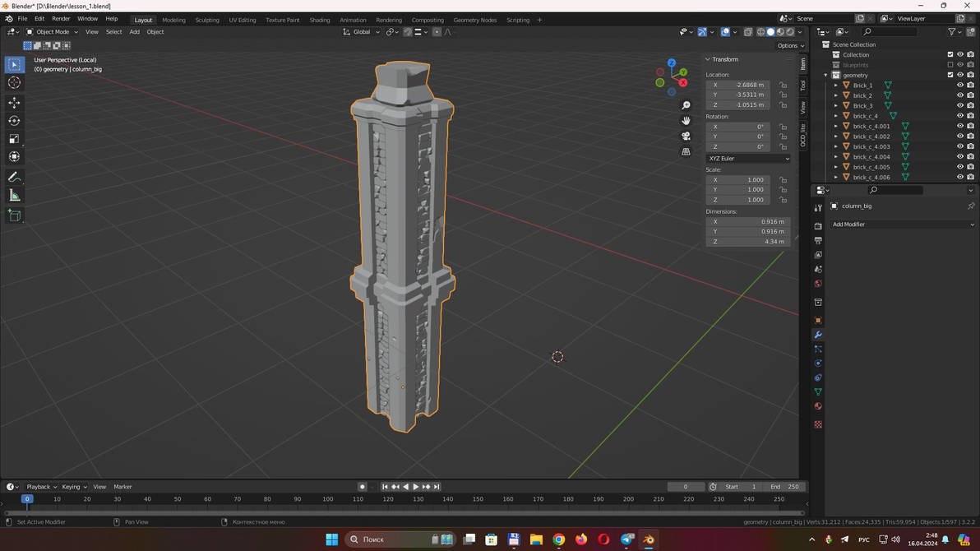Screen dimensions: 980x551
Task: Toggle visibility of brick_c_4.003
Action: pyautogui.click(x=960, y=146)
